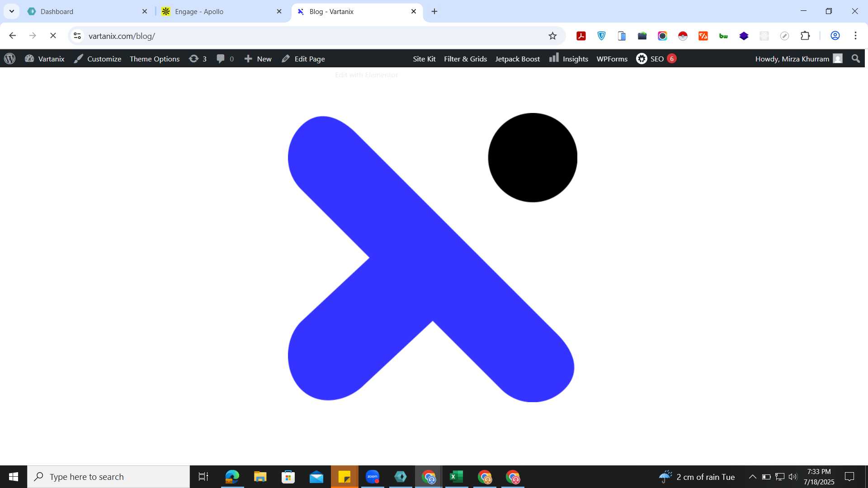Open site information icon in address bar
Viewport: 868px width, 488px height.
(x=77, y=36)
